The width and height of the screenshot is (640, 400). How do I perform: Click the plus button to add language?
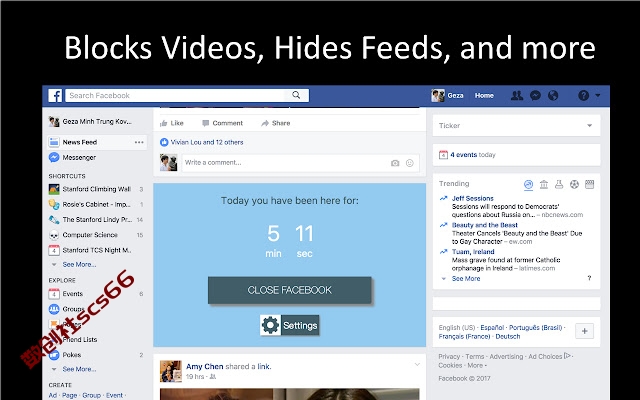point(584,331)
